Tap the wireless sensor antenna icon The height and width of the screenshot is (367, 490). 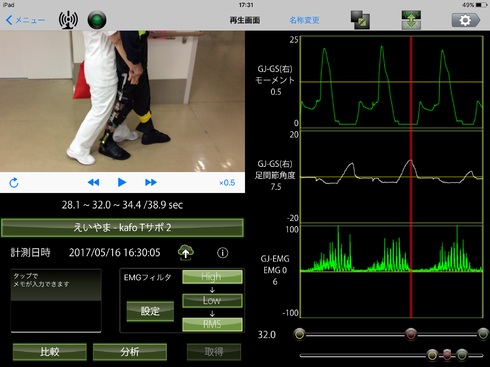[68, 20]
